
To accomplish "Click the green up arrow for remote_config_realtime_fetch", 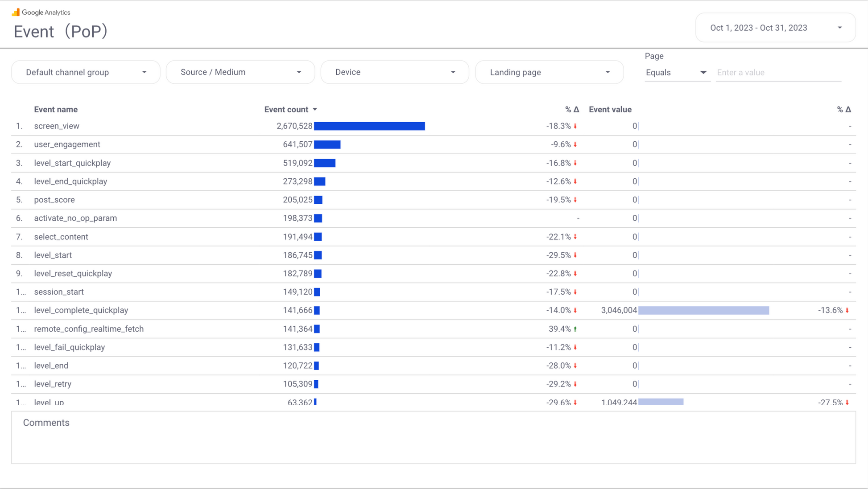I will pyautogui.click(x=575, y=329).
